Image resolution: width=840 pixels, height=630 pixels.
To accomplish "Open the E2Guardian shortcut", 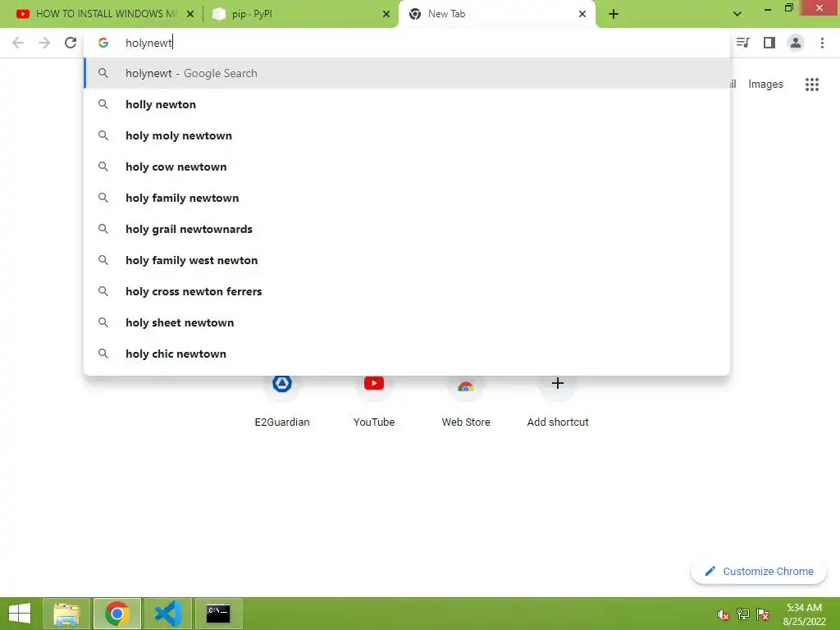I will click(282, 402).
